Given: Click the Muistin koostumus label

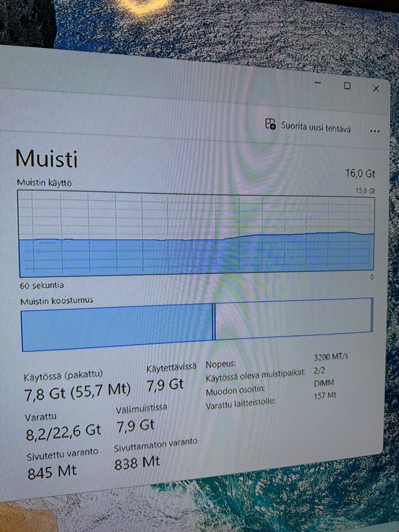Looking at the screenshot, I should point(57,300).
